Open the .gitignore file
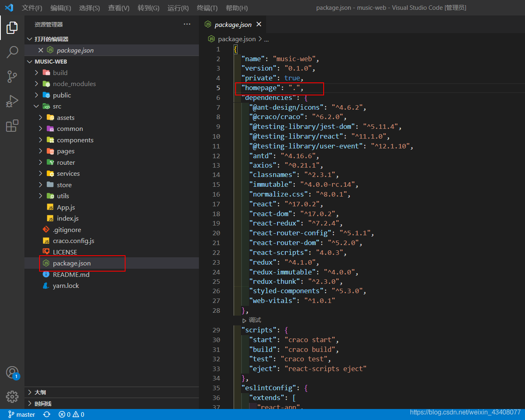The image size is (525, 420). (x=112, y=230)
